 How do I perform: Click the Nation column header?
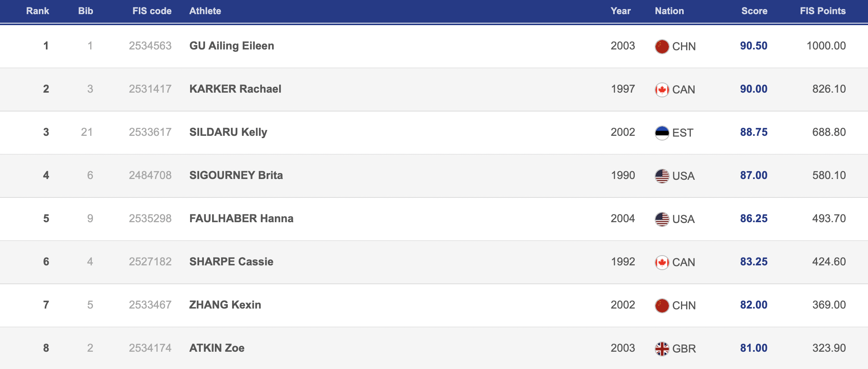[669, 11]
